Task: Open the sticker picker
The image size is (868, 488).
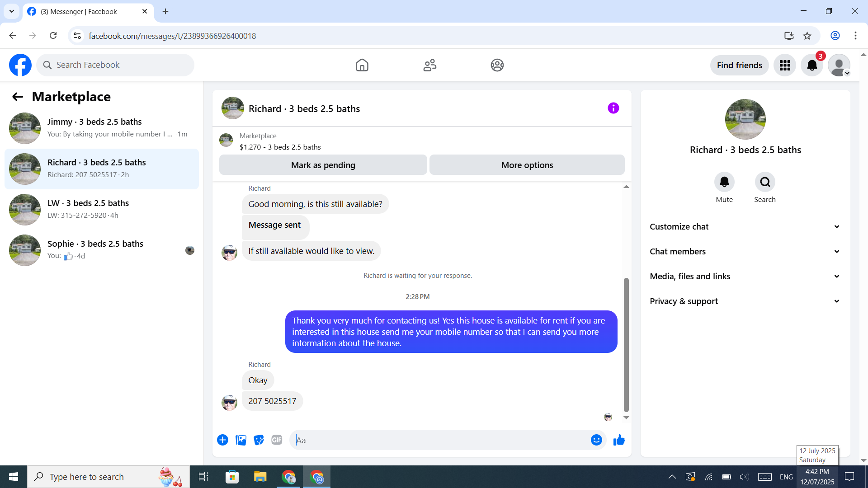Action: click(x=259, y=440)
